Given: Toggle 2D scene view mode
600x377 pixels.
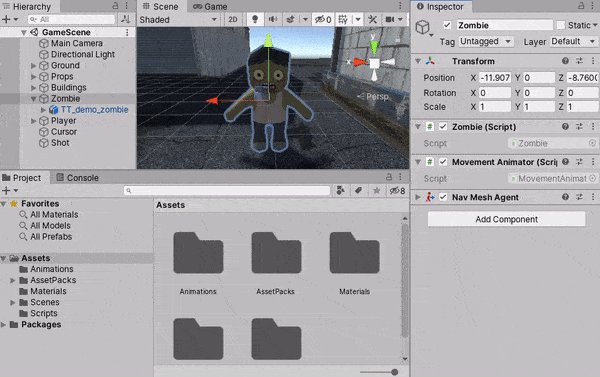Looking at the screenshot, I should [x=233, y=19].
